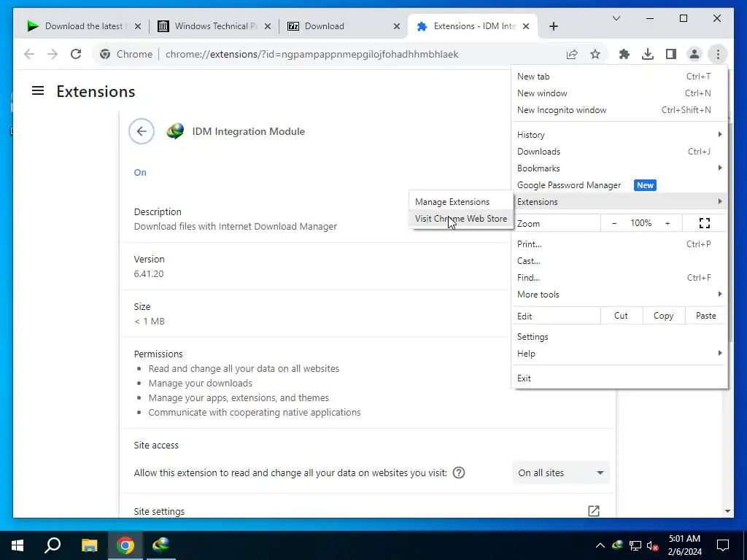This screenshot has height=560, width=747.
Task: Click the Site settings row label
Action: [x=159, y=511]
